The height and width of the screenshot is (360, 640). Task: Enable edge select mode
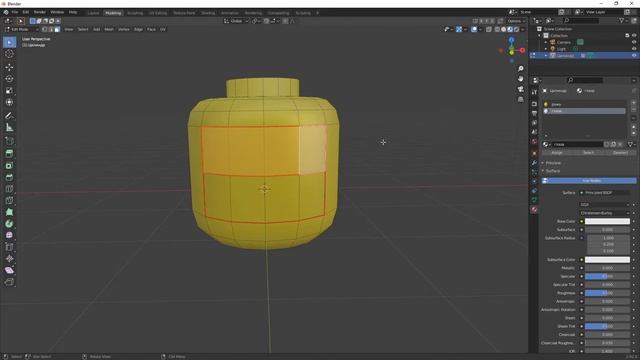[51, 29]
